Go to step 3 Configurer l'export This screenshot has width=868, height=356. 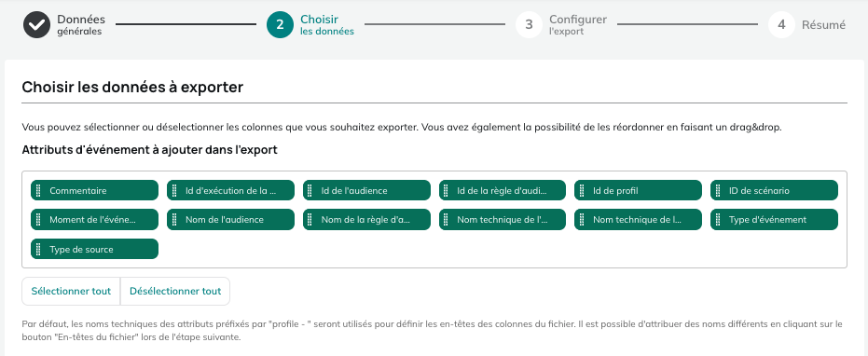tap(560, 25)
